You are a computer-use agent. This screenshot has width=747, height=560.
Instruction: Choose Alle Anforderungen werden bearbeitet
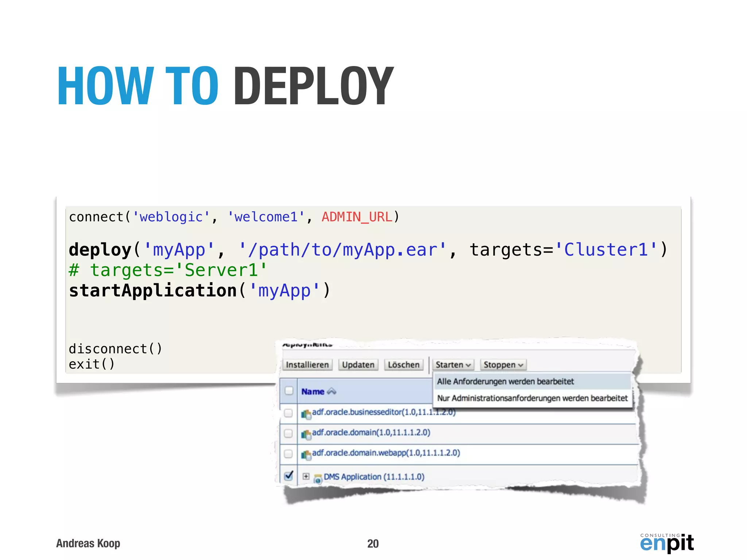click(532, 381)
